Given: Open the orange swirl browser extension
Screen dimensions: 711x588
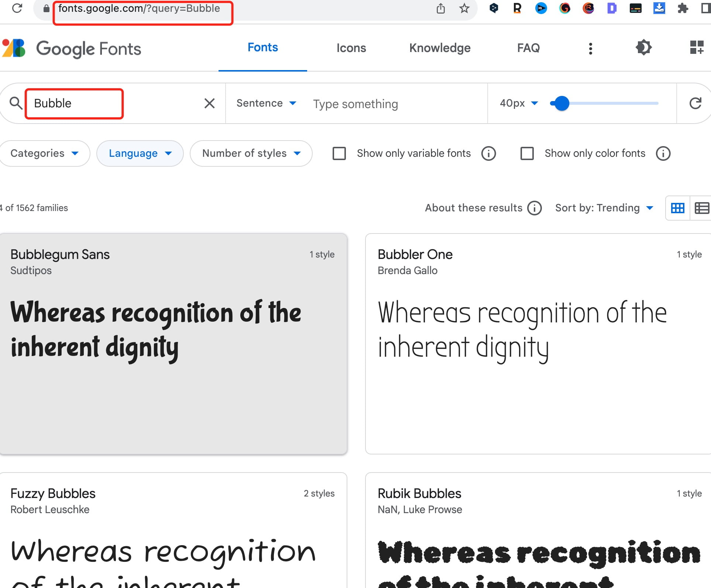Looking at the screenshot, I should pyautogui.click(x=564, y=8).
